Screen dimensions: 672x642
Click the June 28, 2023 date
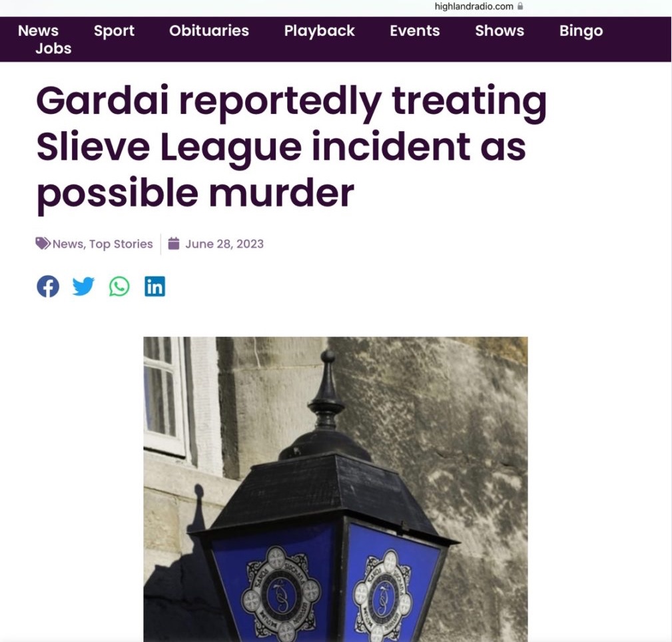point(224,244)
